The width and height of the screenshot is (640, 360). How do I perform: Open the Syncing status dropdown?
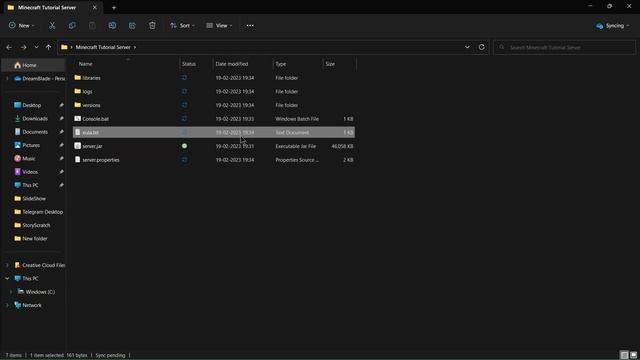point(613,26)
